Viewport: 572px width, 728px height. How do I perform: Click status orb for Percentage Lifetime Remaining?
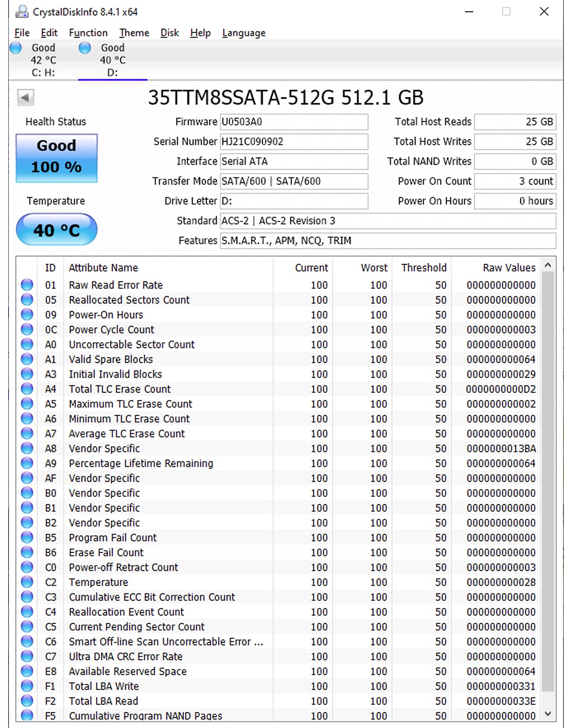tap(27, 463)
